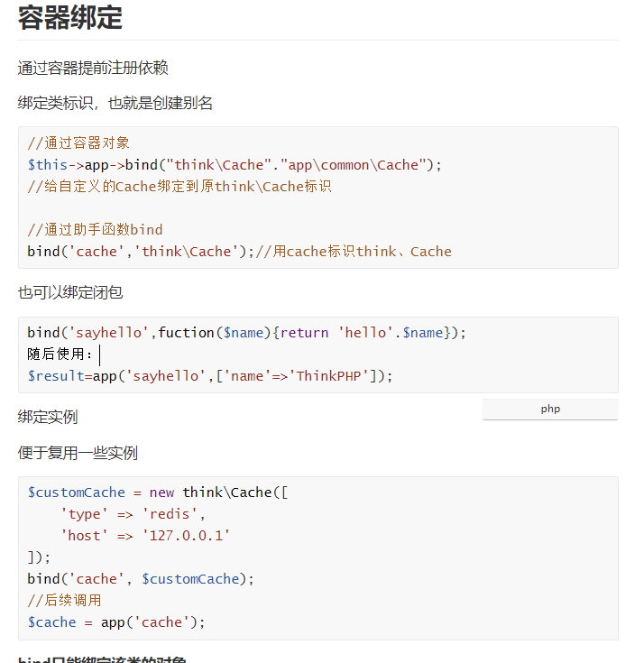Image resolution: width=644 pixels, height=663 pixels.
Task: Click the $this->app->bind code line
Action: tap(235, 164)
